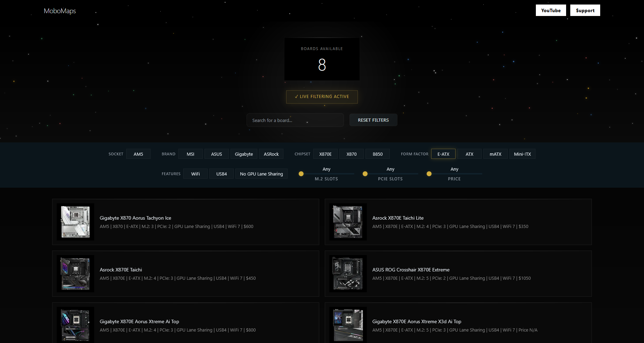
Task: Select the Asrock X870E Taichi title
Action: coord(121,270)
